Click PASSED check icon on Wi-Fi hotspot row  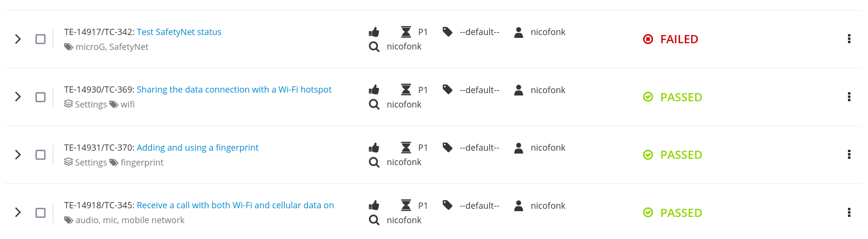(x=648, y=97)
